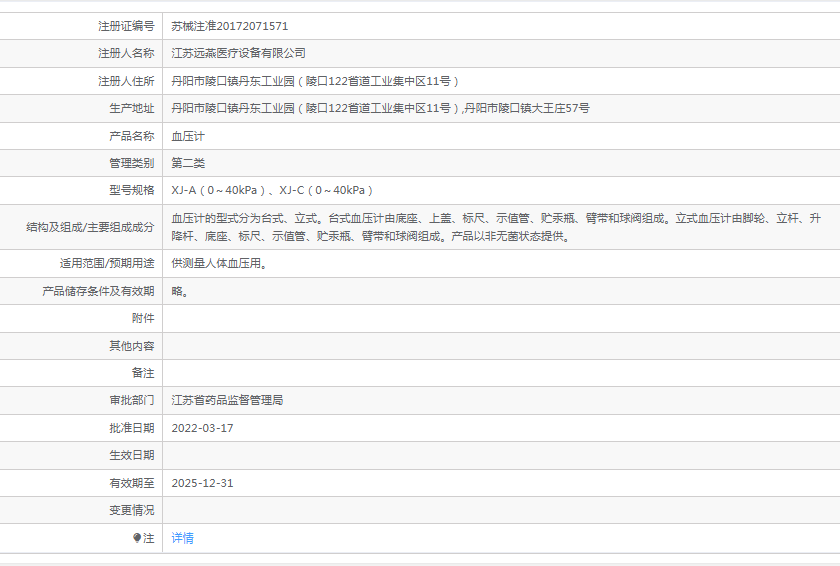Click the 生产地址 label
Viewport: 840px width, 566px height.
(132, 108)
